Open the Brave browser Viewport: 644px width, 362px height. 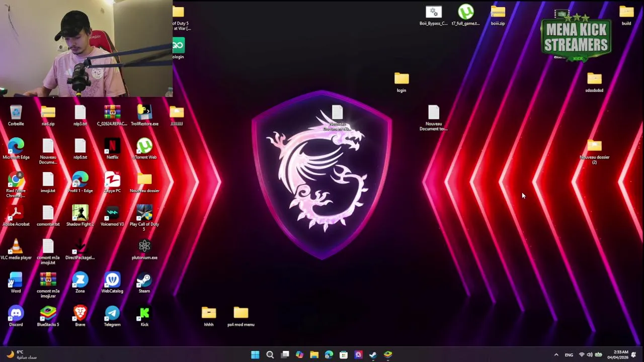point(80,316)
